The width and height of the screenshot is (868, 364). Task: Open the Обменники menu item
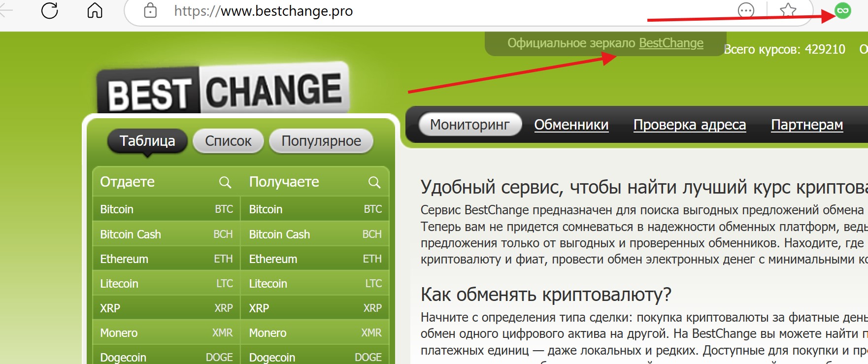[x=571, y=125]
